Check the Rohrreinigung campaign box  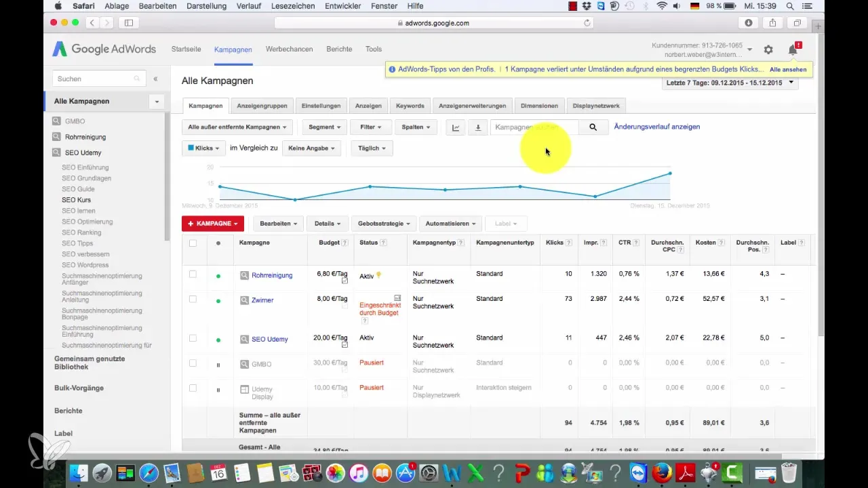click(x=193, y=274)
